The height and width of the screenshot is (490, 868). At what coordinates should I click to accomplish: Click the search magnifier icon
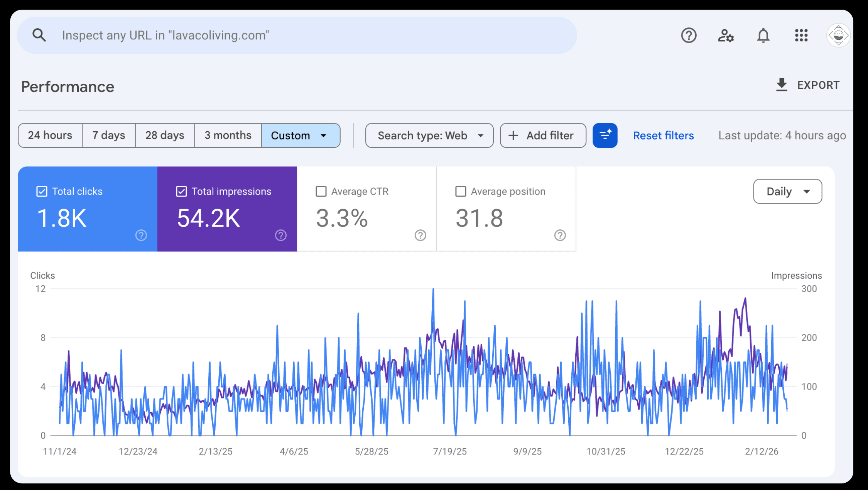(39, 35)
